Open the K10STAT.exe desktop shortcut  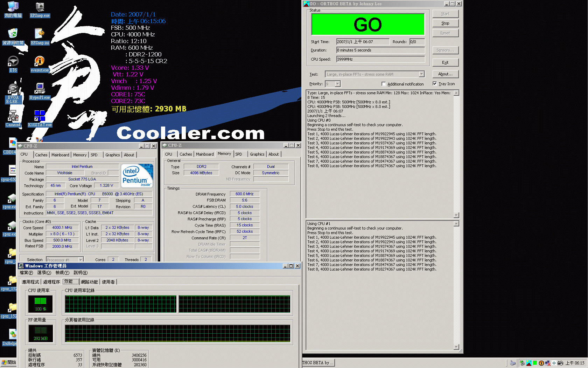tap(40, 119)
